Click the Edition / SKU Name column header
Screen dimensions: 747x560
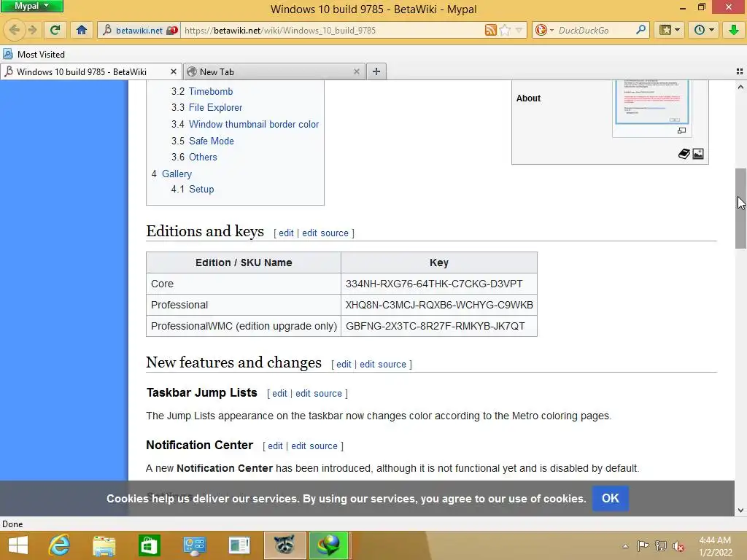(244, 262)
